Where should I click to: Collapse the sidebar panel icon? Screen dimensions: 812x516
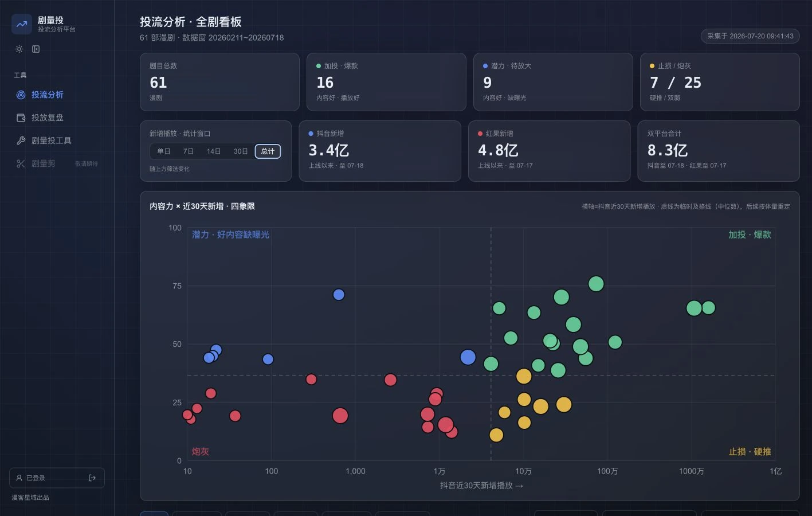[x=36, y=49]
